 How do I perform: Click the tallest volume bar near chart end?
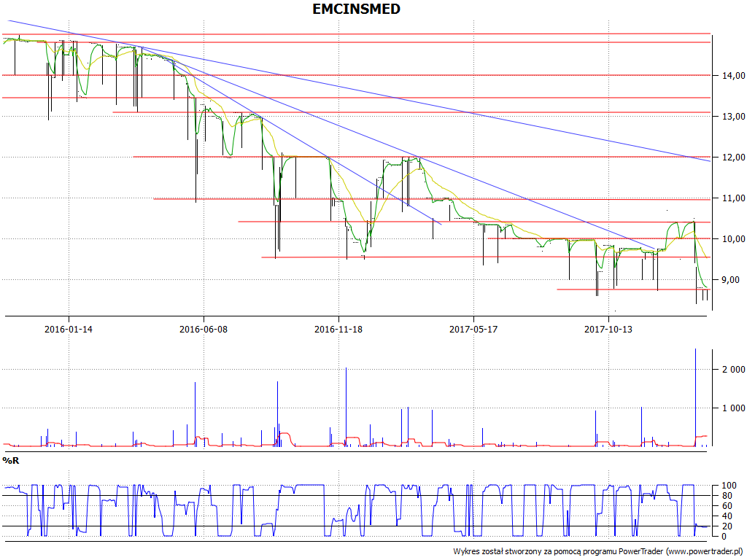point(695,397)
